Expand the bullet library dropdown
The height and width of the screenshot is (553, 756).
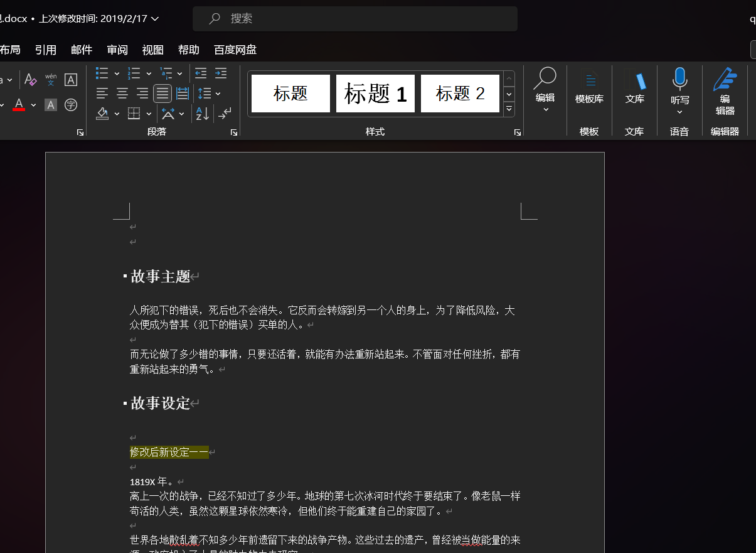coord(117,73)
